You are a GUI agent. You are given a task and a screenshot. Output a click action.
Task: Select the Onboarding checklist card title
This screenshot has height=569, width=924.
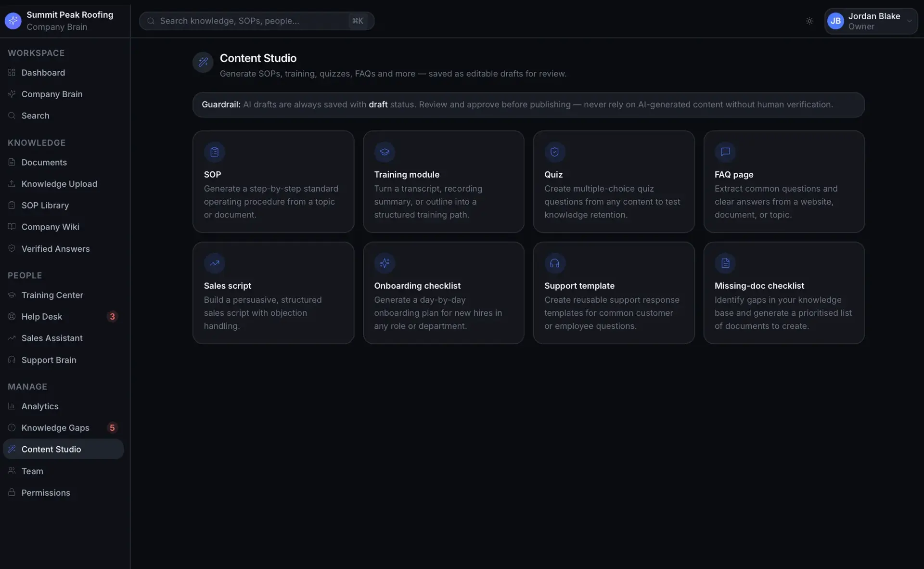tap(417, 285)
